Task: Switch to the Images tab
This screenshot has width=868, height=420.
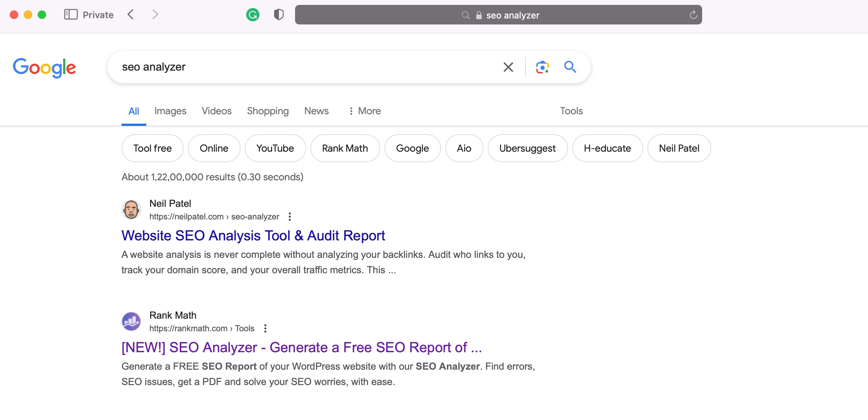Action: point(170,111)
